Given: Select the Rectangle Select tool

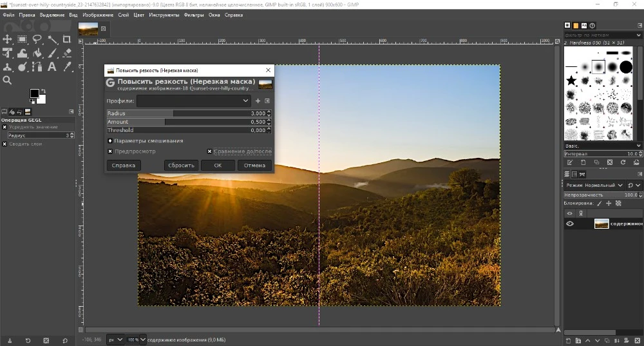Looking at the screenshot, I should [x=23, y=39].
